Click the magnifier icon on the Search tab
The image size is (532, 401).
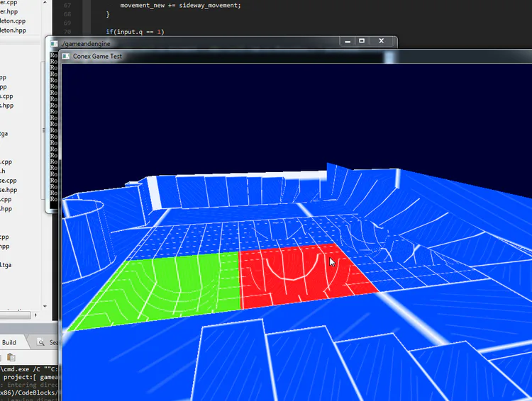(41, 342)
